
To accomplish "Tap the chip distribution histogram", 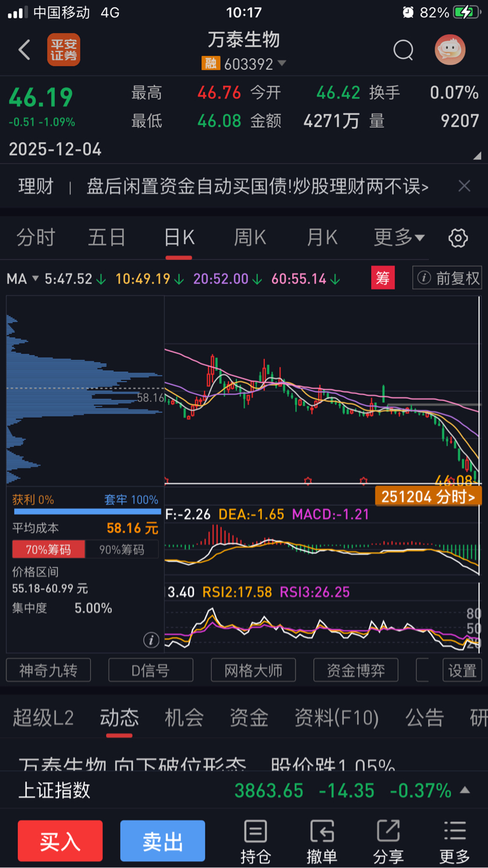I will pos(85,391).
